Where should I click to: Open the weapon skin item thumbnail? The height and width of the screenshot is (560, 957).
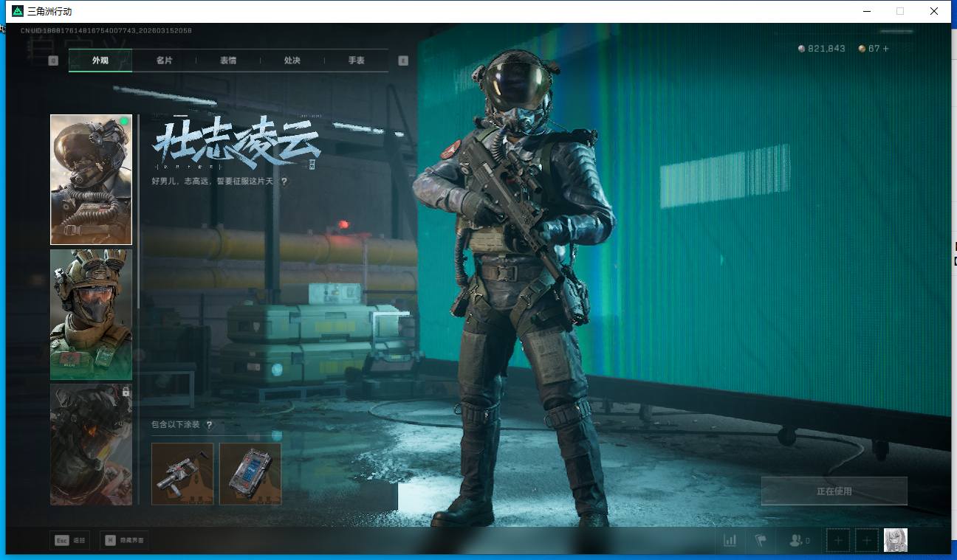tap(182, 474)
